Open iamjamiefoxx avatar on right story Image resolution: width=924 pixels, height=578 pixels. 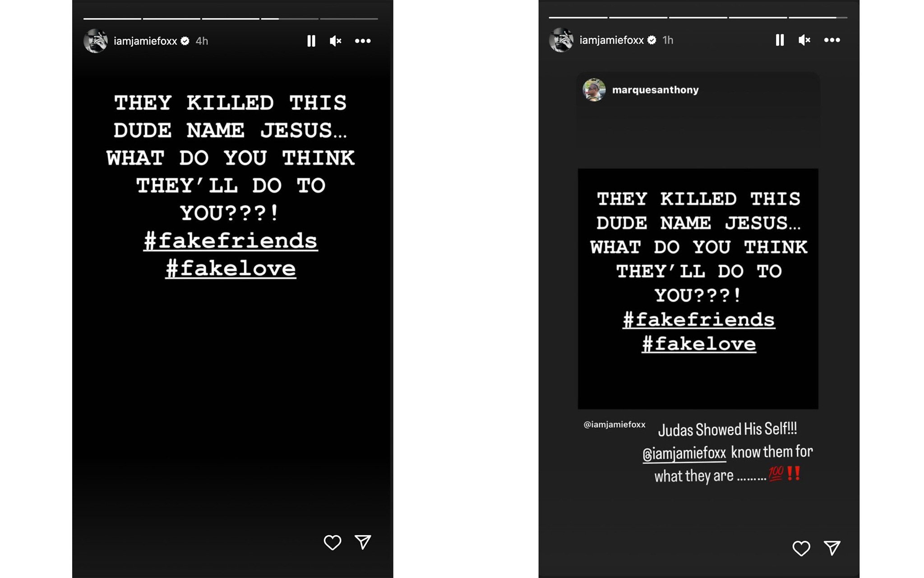561,40
